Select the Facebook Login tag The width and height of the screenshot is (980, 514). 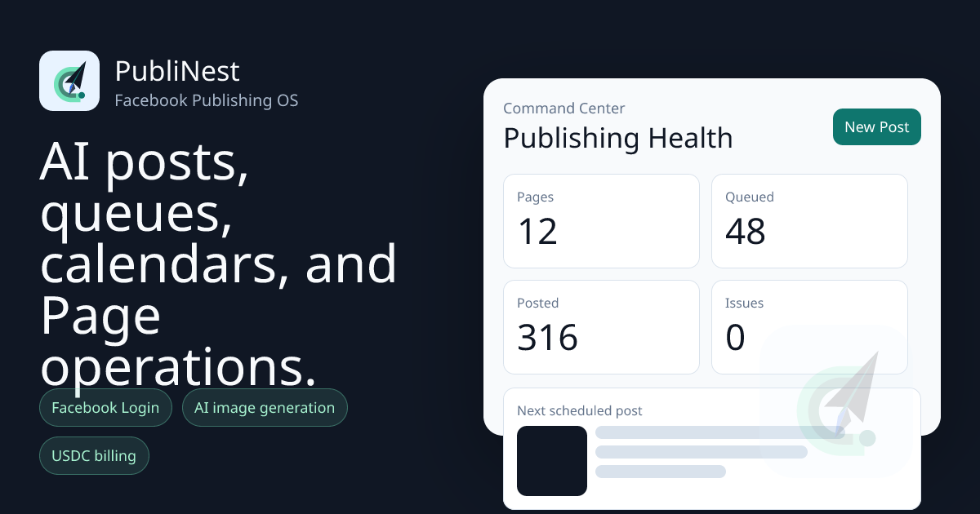point(105,408)
